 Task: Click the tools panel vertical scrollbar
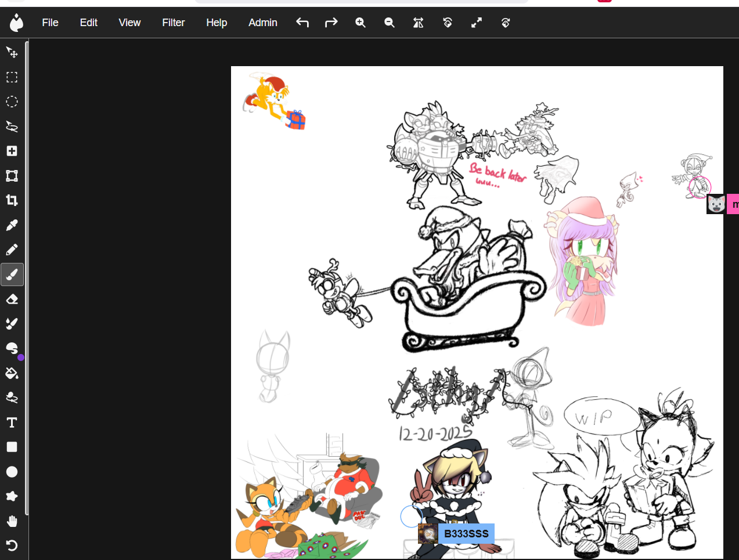point(27,277)
